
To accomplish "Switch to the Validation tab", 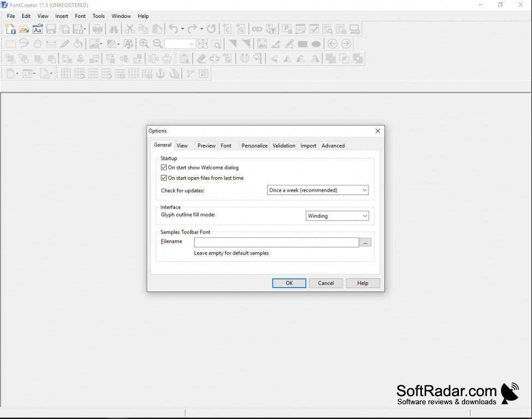I will click(284, 145).
